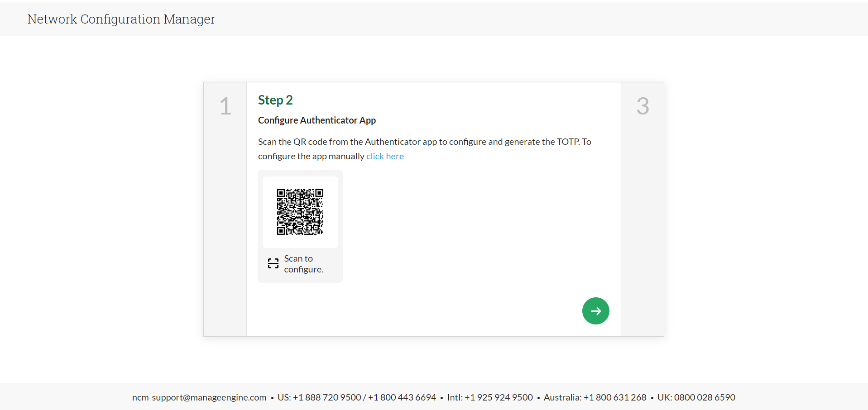Go to step 3 panel
Viewport: 868px width, 410px height.
643,209
